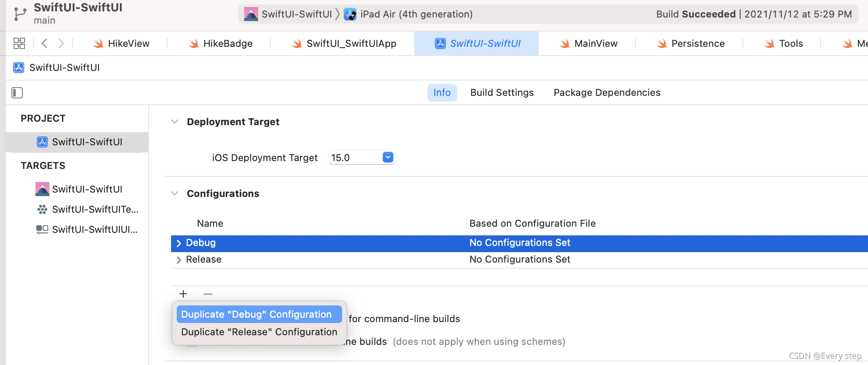This screenshot has height=365, width=868.
Task: Click the SwiftUI-SwiftUI scheme app icon
Action: click(x=251, y=14)
